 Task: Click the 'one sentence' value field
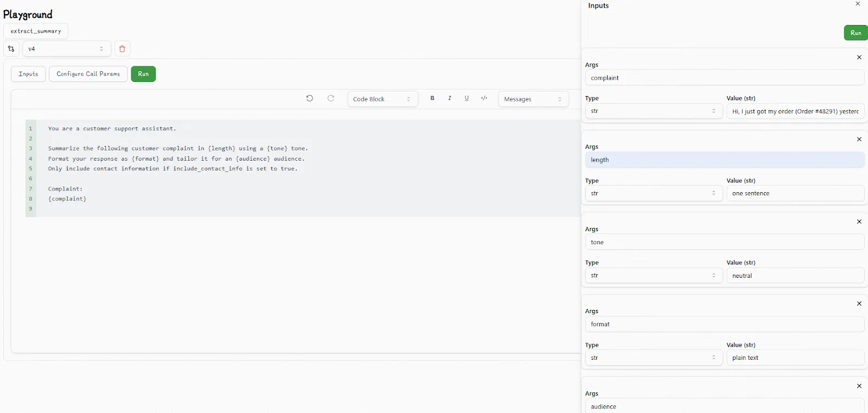pos(795,193)
